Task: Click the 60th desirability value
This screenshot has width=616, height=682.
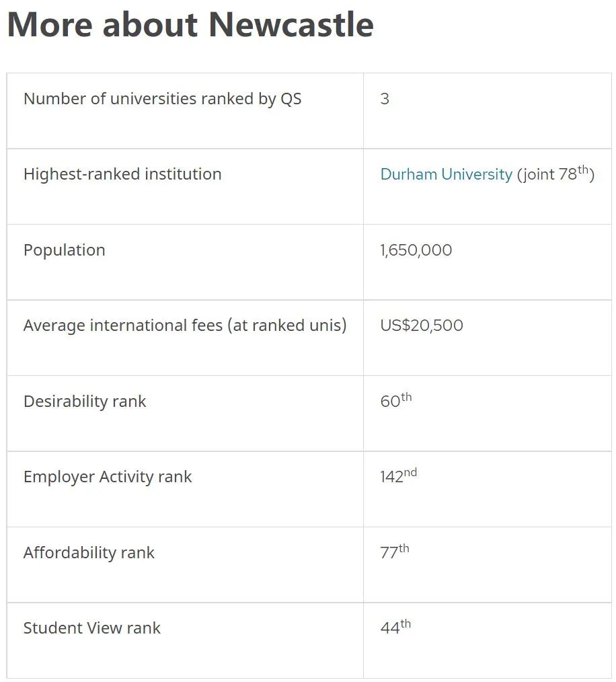Action: [x=396, y=400]
